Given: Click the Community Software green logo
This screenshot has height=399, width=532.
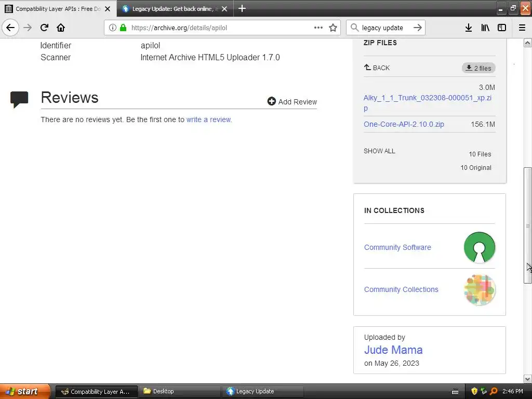Looking at the screenshot, I should pyautogui.click(x=480, y=247).
